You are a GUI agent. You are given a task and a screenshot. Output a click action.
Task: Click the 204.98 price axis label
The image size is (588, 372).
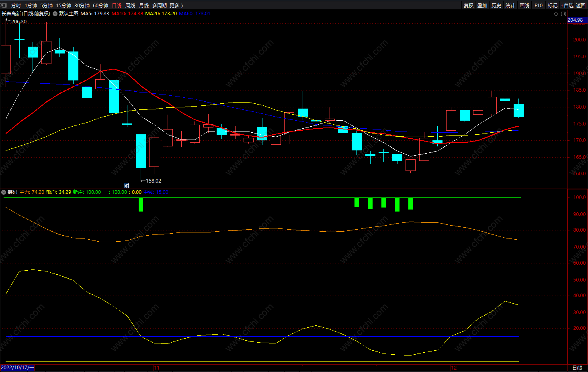click(x=577, y=20)
